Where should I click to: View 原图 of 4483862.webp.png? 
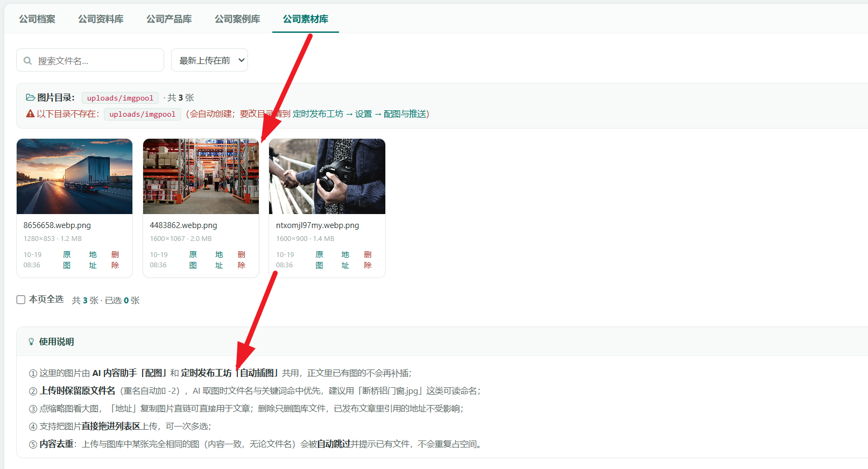193,260
